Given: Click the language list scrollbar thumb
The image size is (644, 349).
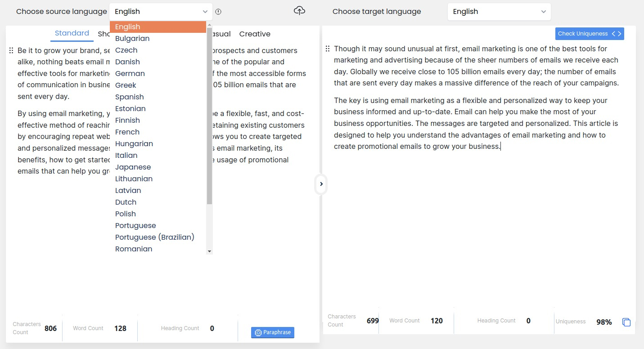Looking at the screenshot, I should point(209,117).
